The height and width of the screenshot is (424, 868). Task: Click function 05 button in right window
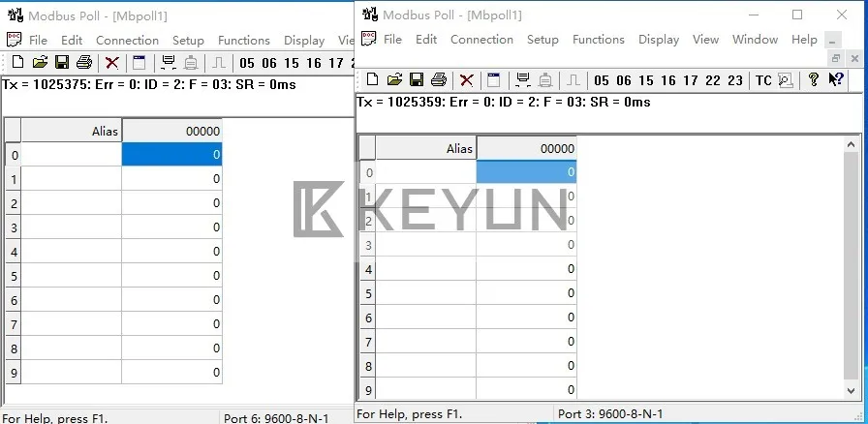602,80
